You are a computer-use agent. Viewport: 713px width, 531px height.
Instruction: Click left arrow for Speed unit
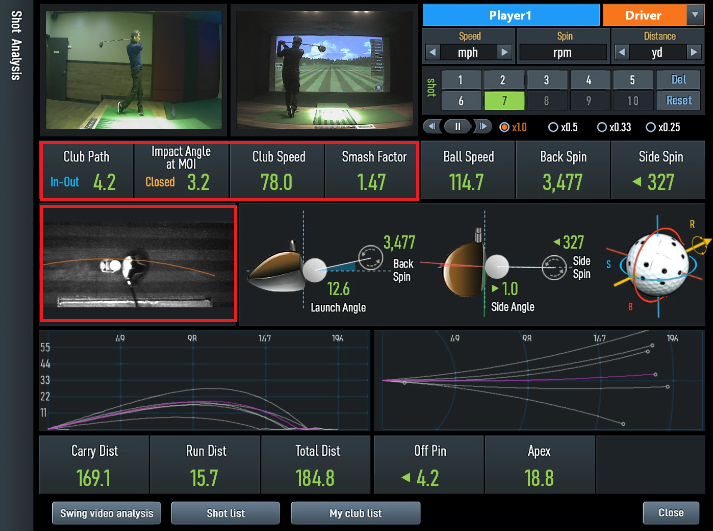click(x=432, y=52)
